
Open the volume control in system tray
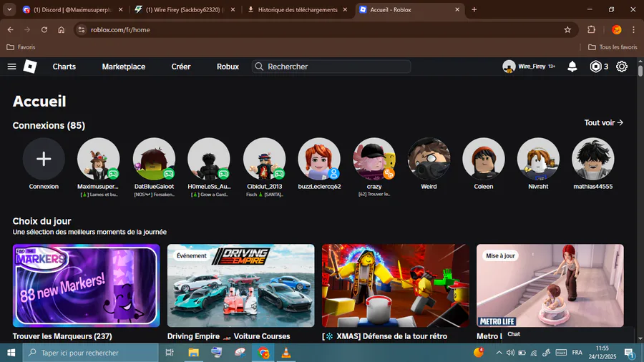coord(510,353)
